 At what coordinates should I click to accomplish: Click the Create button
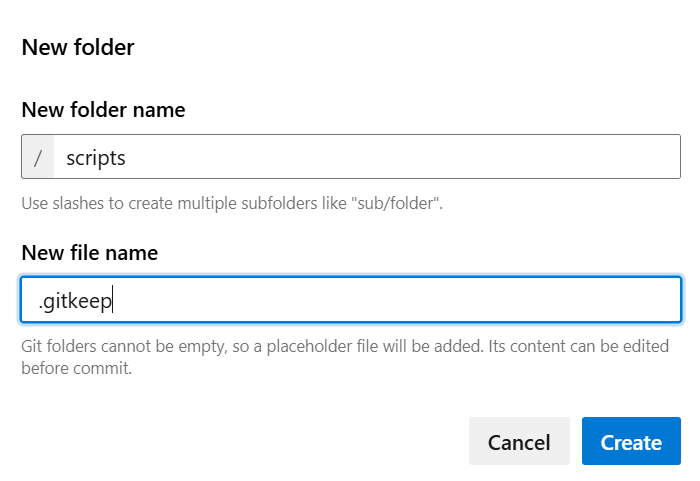[x=631, y=441]
